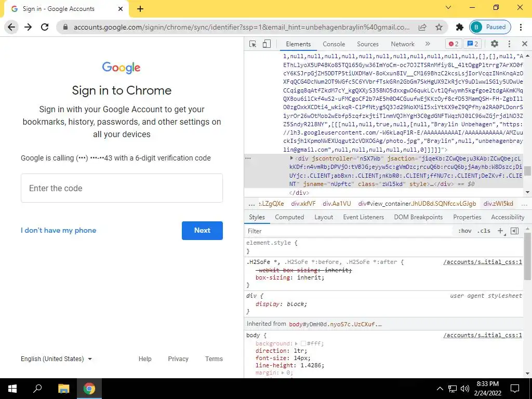This screenshot has height=399, width=532.
Task: Switch to the Sources tab
Action: pos(368,44)
